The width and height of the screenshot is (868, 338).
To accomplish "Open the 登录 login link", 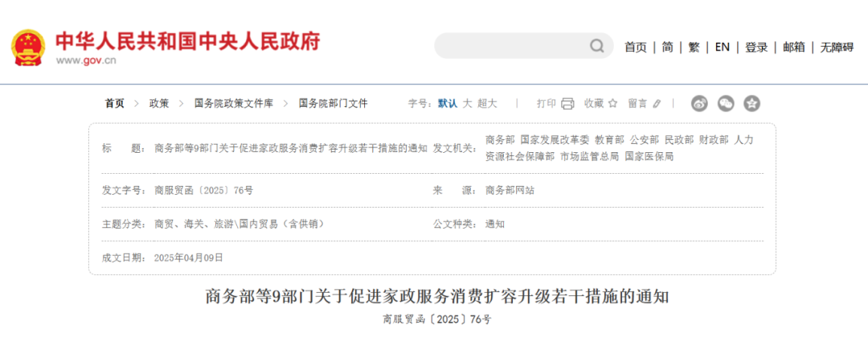I will pyautogui.click(x=756, y=47).
